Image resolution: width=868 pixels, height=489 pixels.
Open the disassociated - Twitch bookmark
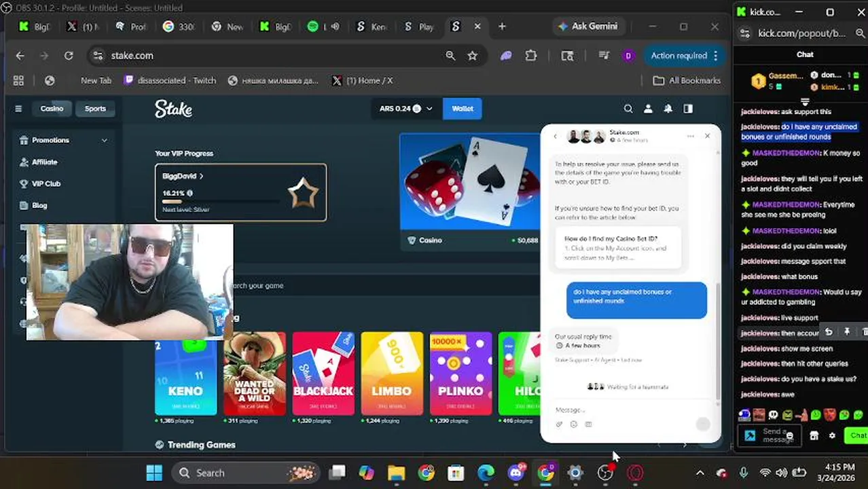170,80
